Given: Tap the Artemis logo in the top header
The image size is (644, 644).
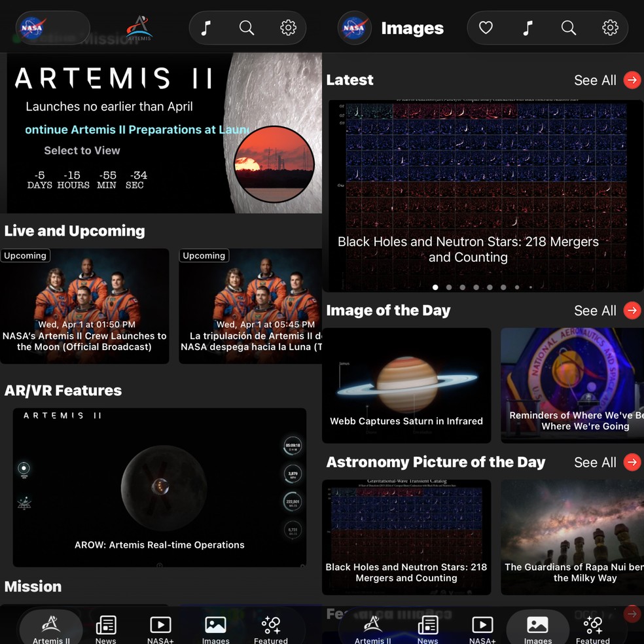Looking at the screenshot, I should pyautogui.click(x=139, y=27).
